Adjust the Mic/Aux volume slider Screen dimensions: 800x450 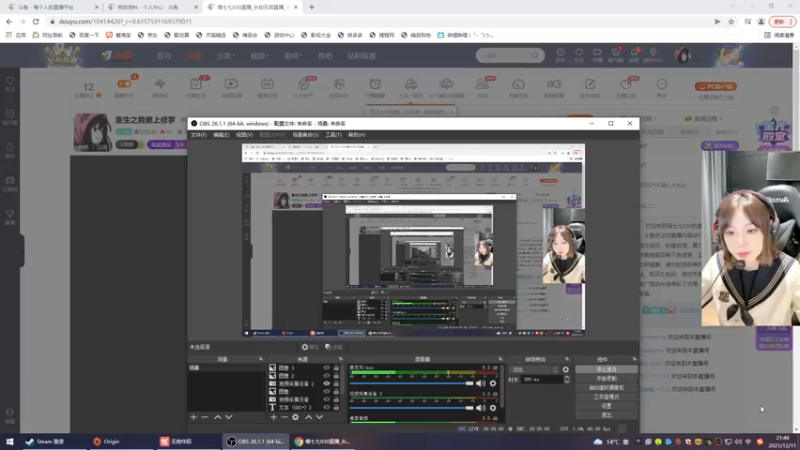click(x=412, y=383)
